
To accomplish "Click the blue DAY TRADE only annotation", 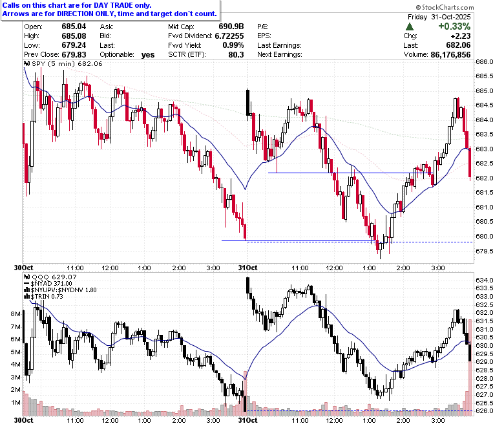I will click(77, 5).
